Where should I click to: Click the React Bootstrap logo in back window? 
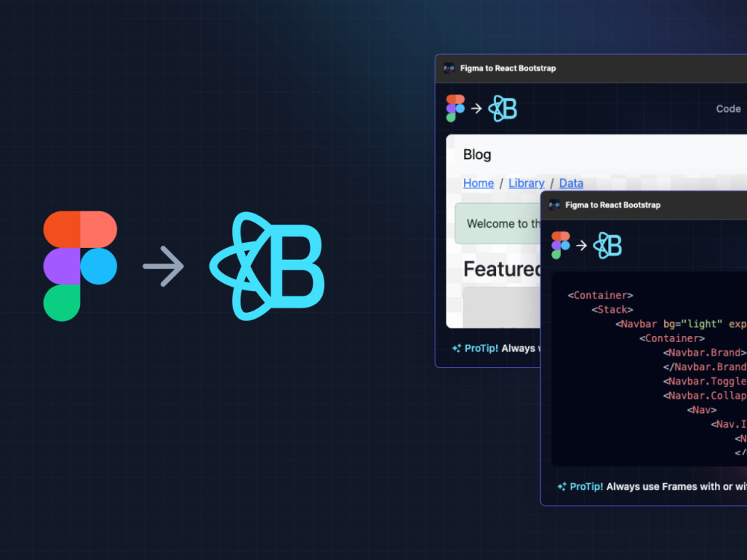(503, 108)
